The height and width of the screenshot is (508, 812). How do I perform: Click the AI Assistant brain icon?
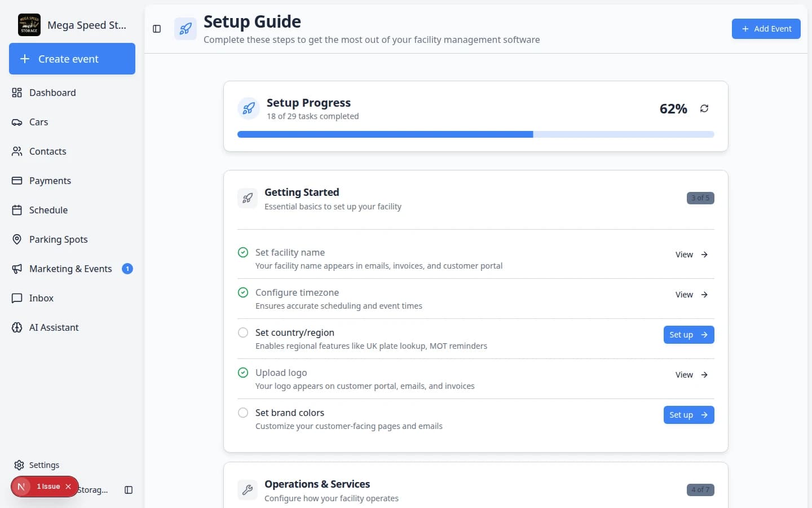(x=17, y=327)
